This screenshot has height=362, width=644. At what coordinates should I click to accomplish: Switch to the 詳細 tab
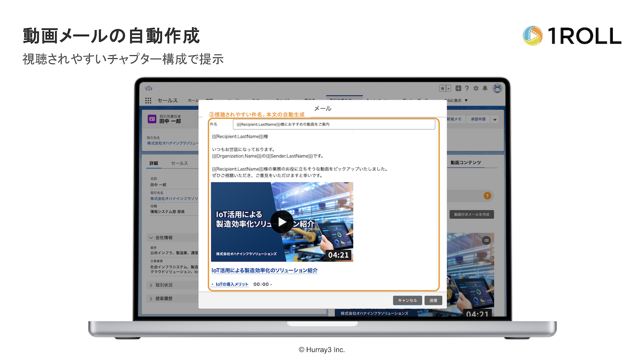tap(153, 163)
